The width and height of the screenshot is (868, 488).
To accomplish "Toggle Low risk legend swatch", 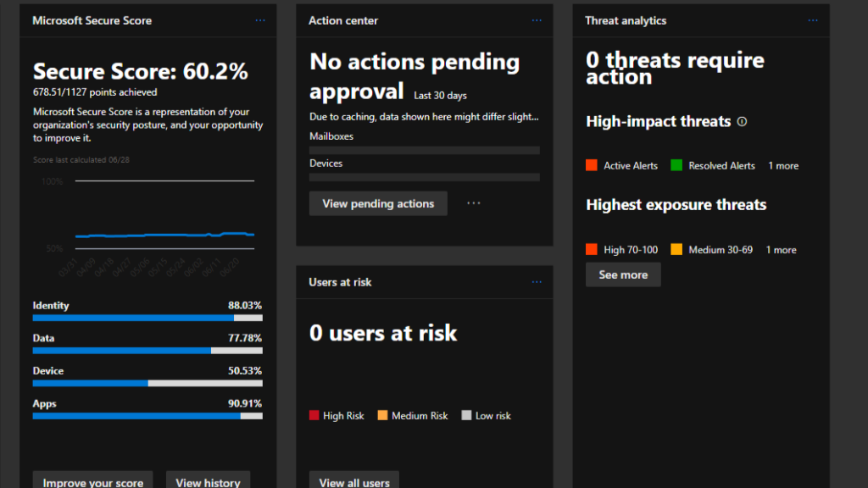I will tap(466, 415).
